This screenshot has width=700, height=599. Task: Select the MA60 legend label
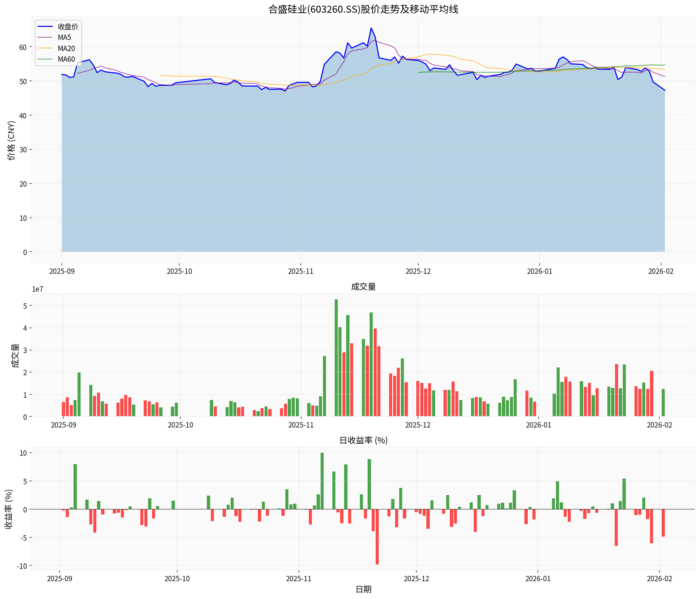[66, 59]
